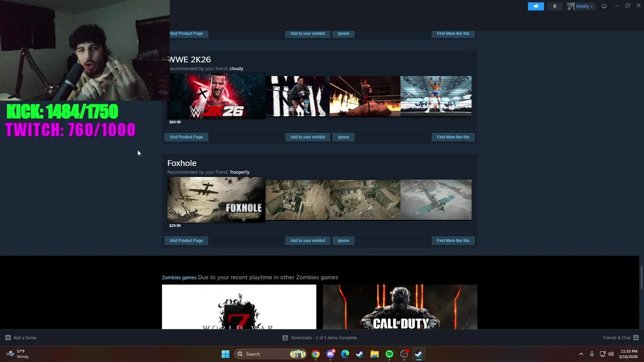The width and height of the screenshot is (644, 362).
Task: Open Steam announcements megaphone button
Action: pyautogui.click(x=536, y=6)
